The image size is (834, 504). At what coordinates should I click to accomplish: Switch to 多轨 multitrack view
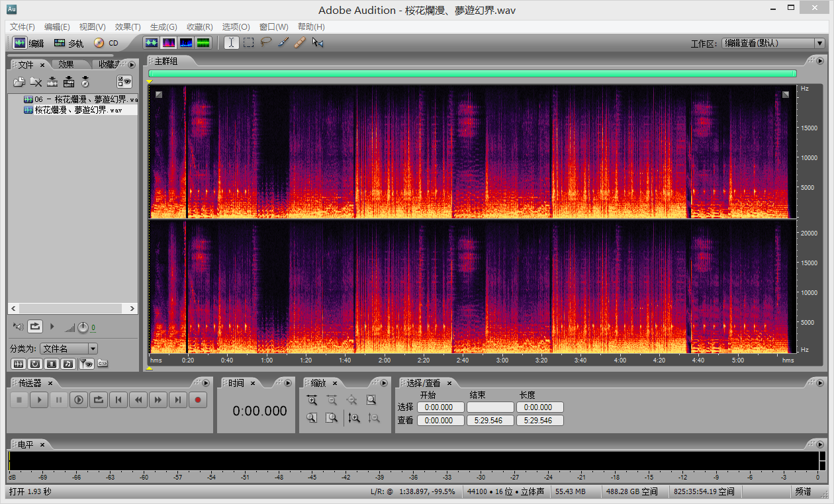point(69,44)
